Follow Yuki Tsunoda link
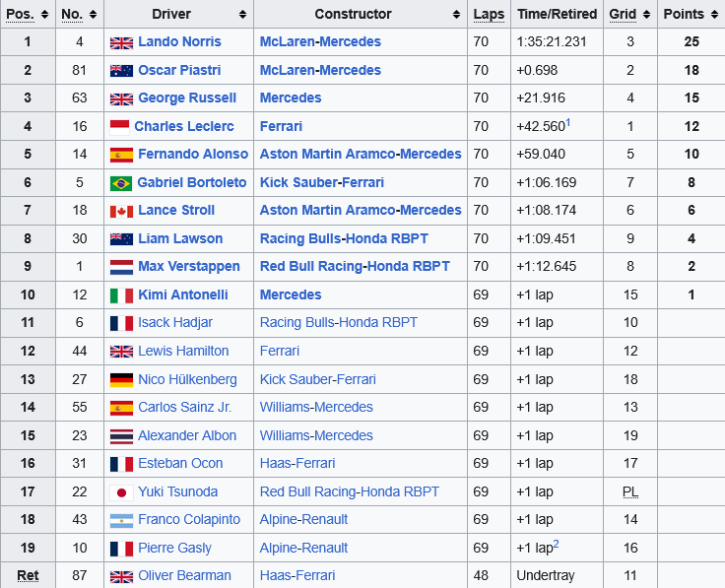Image resolution: width=725 pixels, height=588 pixels. [x=178, y=491]
